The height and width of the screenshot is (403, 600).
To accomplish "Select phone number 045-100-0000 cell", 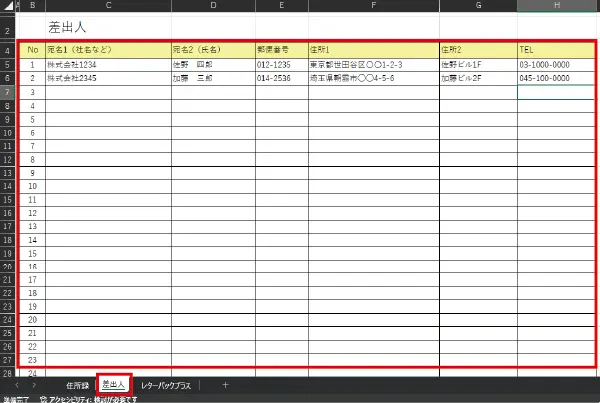I will coord(556,77).
